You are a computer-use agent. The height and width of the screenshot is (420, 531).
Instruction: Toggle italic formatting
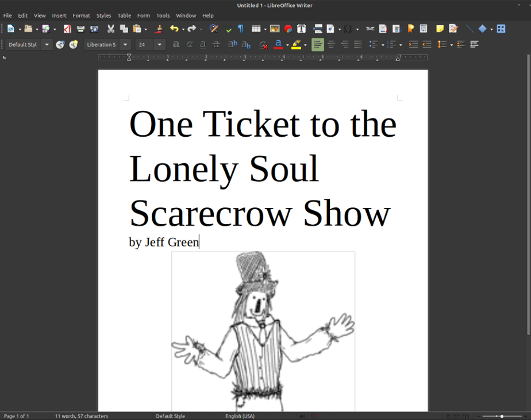point(190,44)
